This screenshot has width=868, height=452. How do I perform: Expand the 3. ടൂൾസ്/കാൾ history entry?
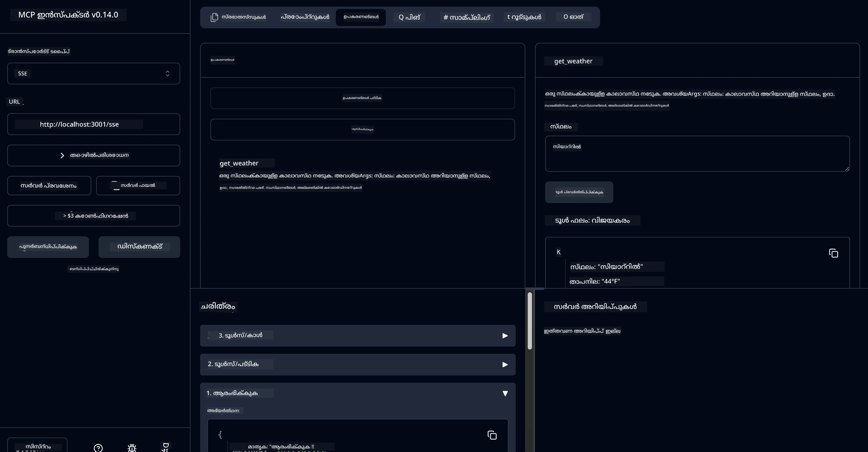point(358,335)
